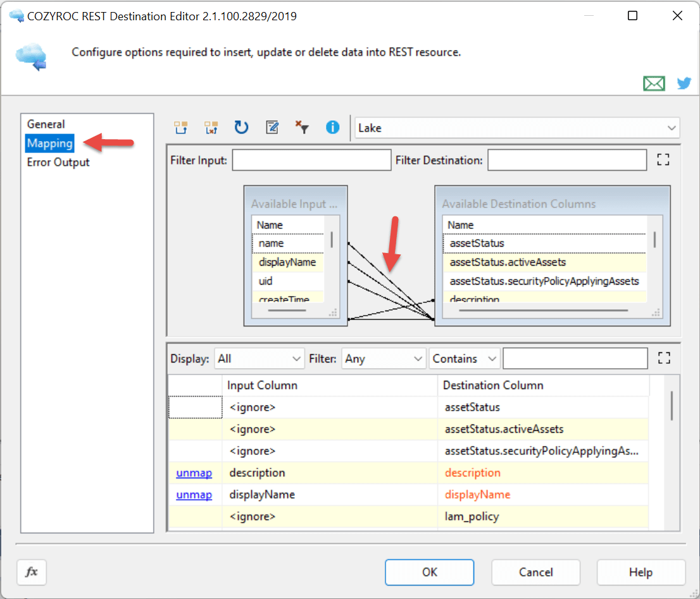700x599 pixels.
Task: Click the email envelope icon
Action: (x=654, y=83)
